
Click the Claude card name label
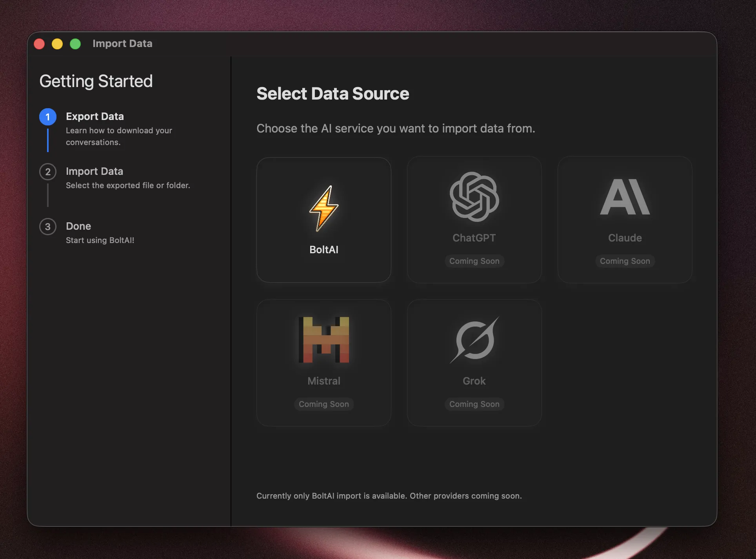[625, 238]
